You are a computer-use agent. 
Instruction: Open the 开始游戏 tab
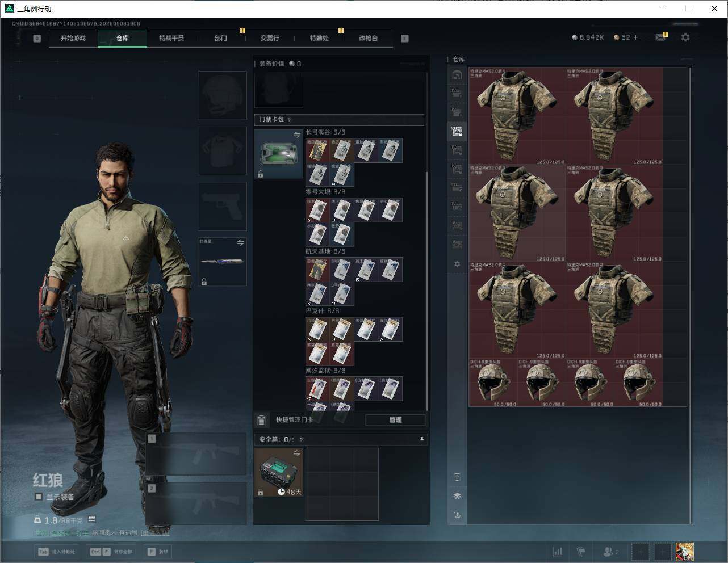pos(73,38)
